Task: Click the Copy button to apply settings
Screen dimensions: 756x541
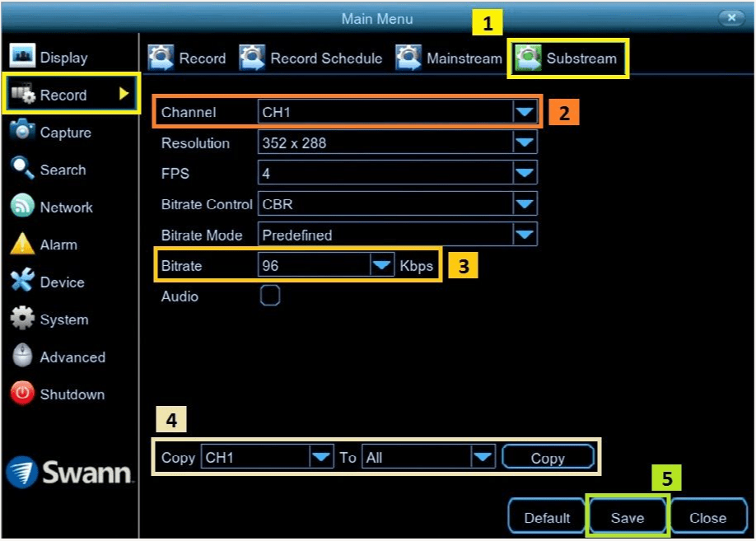Action: pos(547,457)
